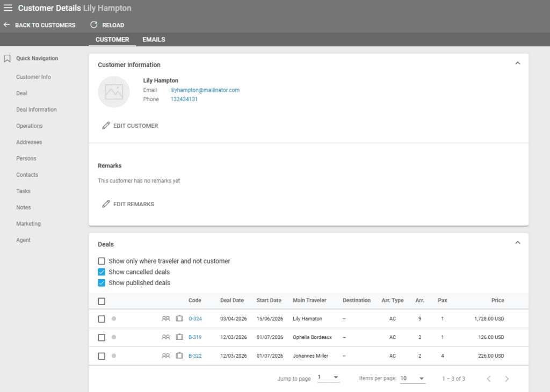Viewport: 550px width, 392px height.
Task: Select the checkbox for deal B-322 row
Action: (x=102, y=355)
